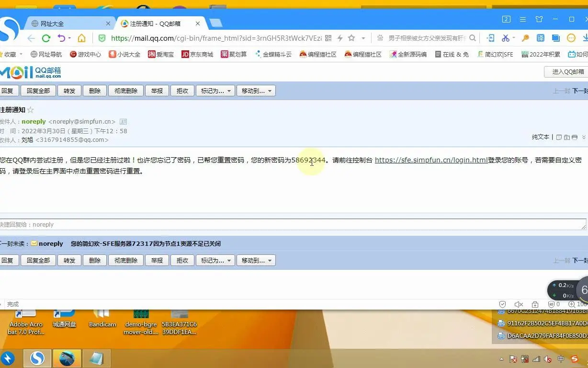Go back using the browser back arrow

31,38
